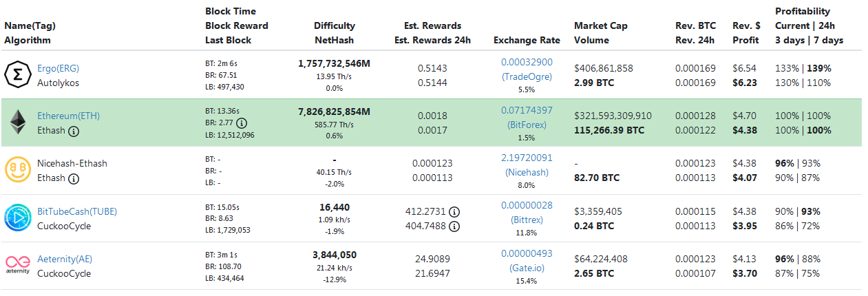
Task: Click Aeternity difficulty 3,844,050
Action: pos(335,255)
